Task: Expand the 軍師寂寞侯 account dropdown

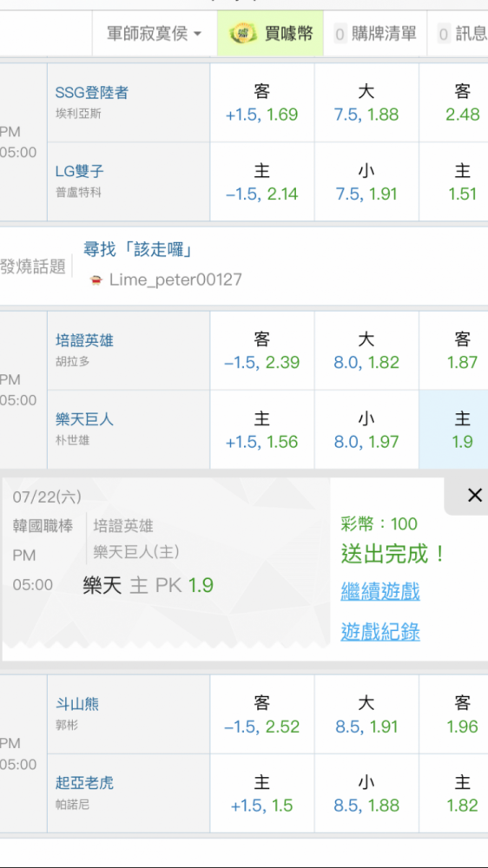Action: (155, 35)
